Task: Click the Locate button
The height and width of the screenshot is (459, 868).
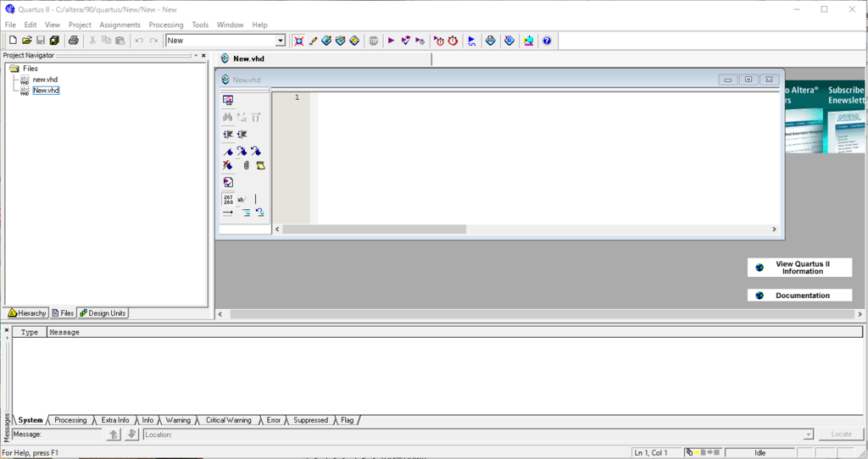Action: coord(841,434)
